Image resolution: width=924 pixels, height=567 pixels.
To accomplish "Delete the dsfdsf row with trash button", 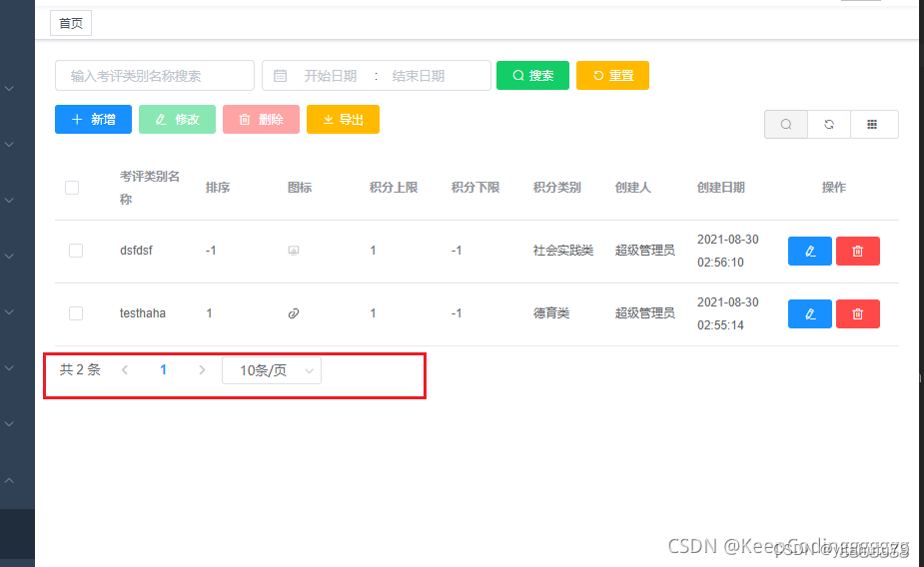I will [x=858, y=252].
